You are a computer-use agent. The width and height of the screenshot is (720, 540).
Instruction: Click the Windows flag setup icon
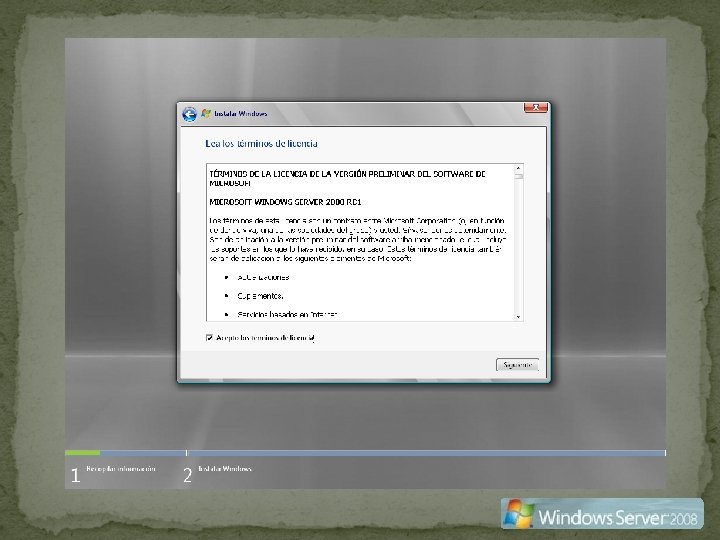[x=206, y=113]
